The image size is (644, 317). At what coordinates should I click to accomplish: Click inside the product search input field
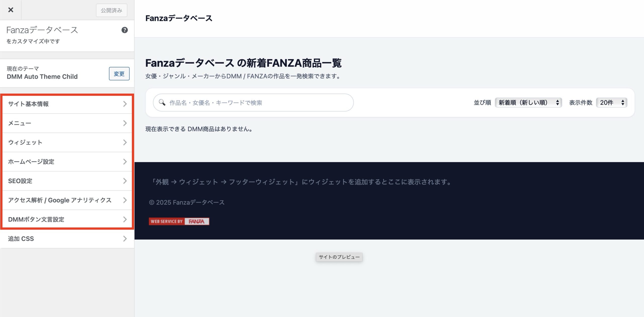point(252,102)
